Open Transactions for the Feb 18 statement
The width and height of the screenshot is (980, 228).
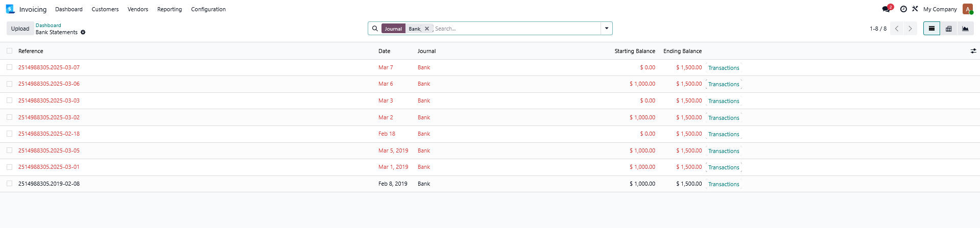723,134
